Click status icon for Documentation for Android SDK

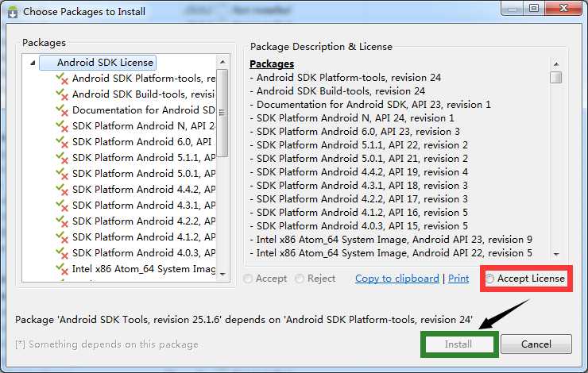[61, 110]
